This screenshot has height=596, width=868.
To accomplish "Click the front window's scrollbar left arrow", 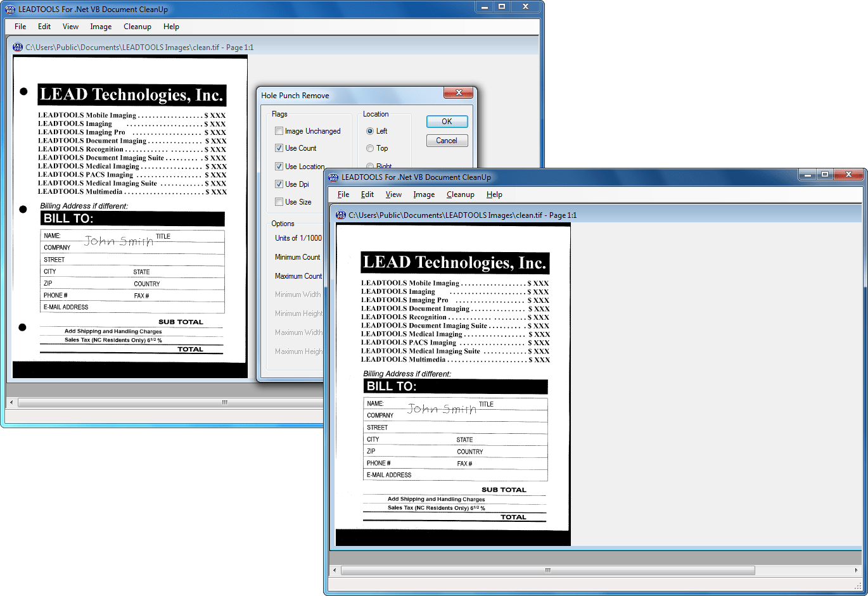I will point(335,570).
